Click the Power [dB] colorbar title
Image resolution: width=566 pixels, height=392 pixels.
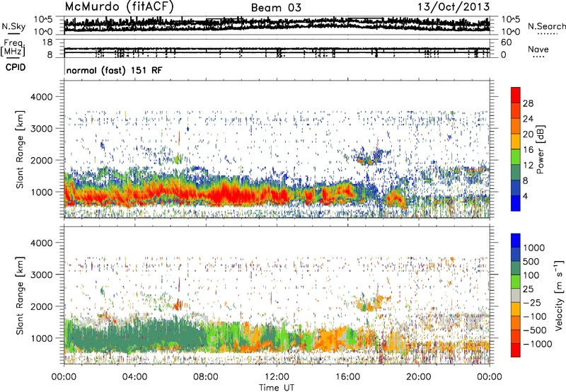540,149
